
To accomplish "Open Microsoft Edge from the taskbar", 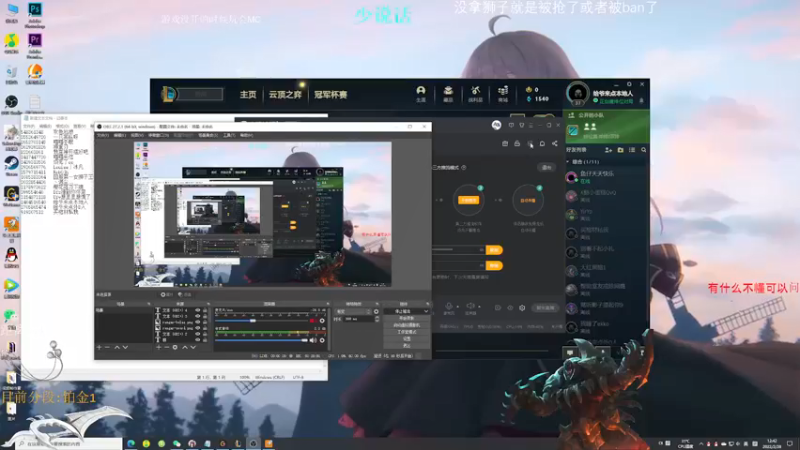I will pos(131,444).
